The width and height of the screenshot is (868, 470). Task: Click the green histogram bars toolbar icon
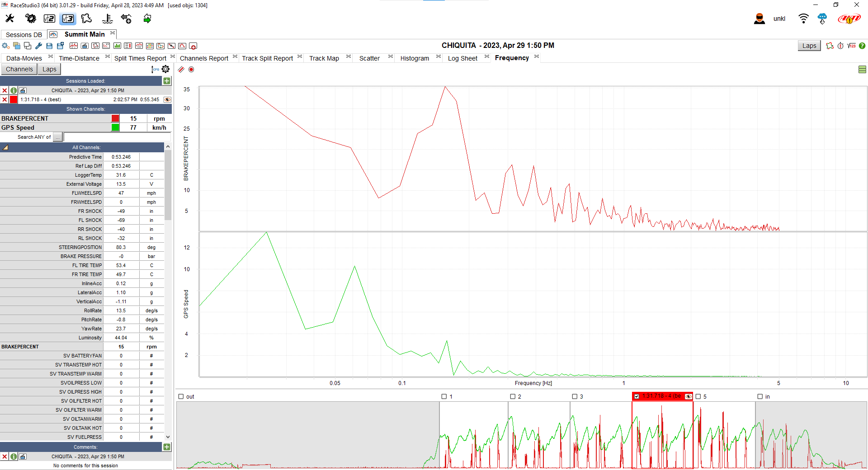[x=117, y=46]
